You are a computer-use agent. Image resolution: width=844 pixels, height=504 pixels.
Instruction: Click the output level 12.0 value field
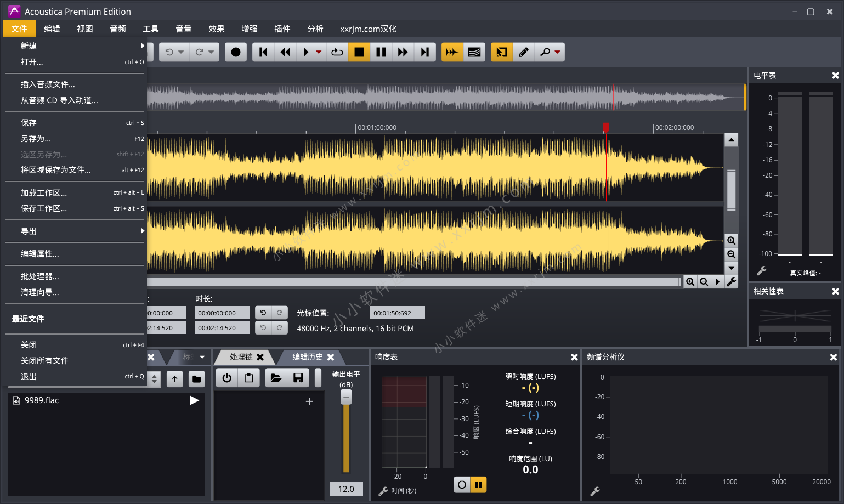(346, 489)
